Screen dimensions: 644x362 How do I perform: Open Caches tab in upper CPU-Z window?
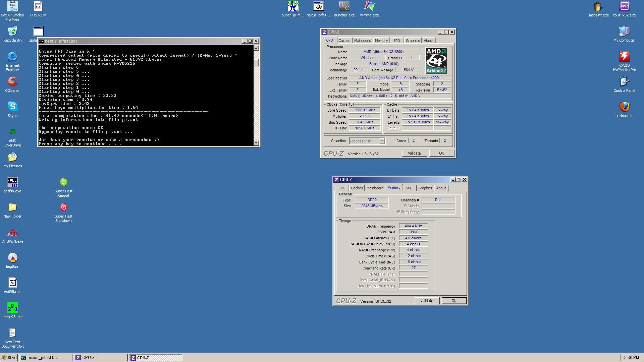pos(344,41)
